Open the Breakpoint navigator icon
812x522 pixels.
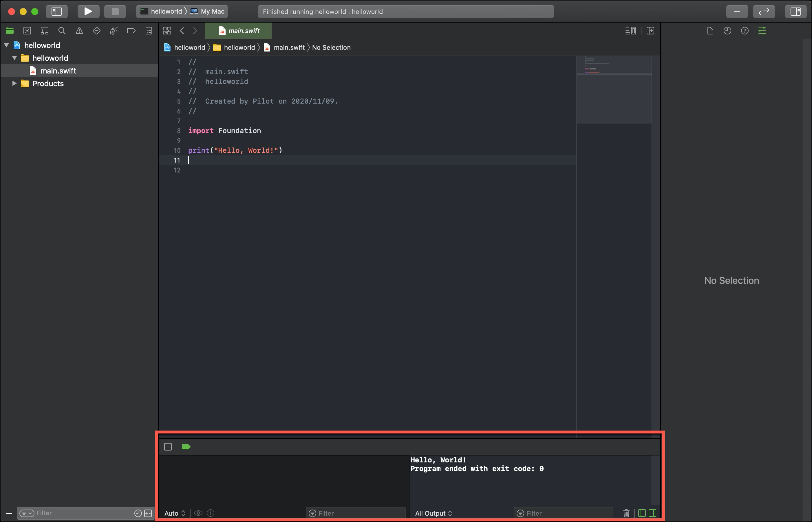[131, 31]
